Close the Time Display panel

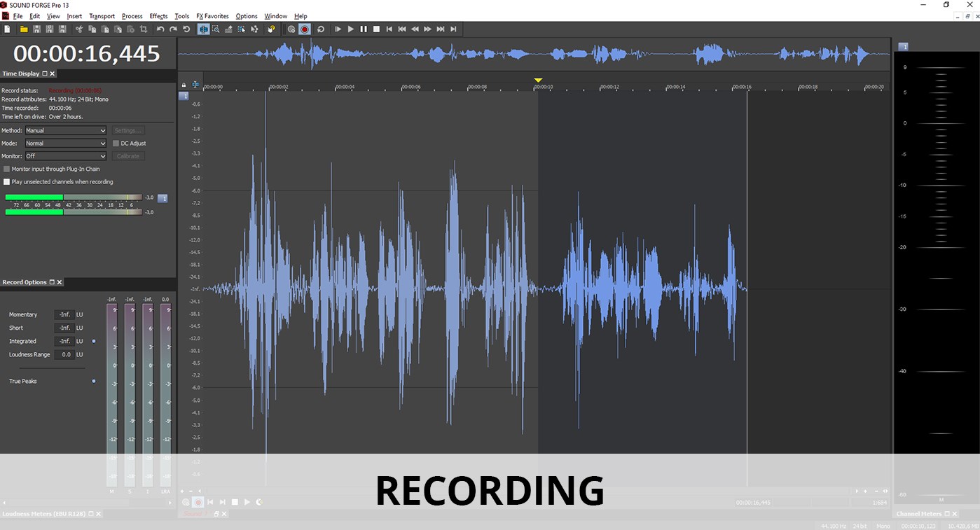click(x=53, y=74)
